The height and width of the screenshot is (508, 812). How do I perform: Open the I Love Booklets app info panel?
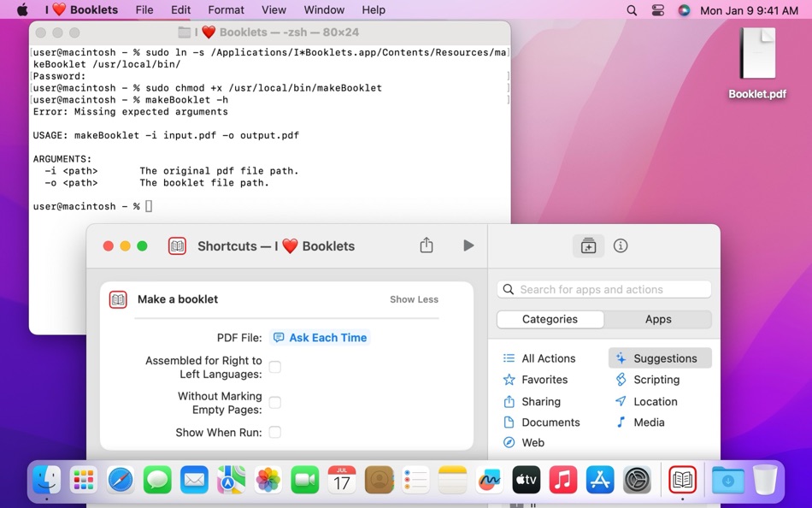pos(621,245)
